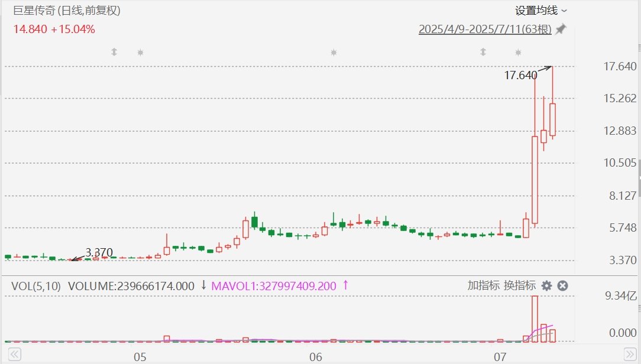The width and height of the screenshot is (641, 364).
Task: Click the star event marker just before 05
Action: (x=140, y=52)
